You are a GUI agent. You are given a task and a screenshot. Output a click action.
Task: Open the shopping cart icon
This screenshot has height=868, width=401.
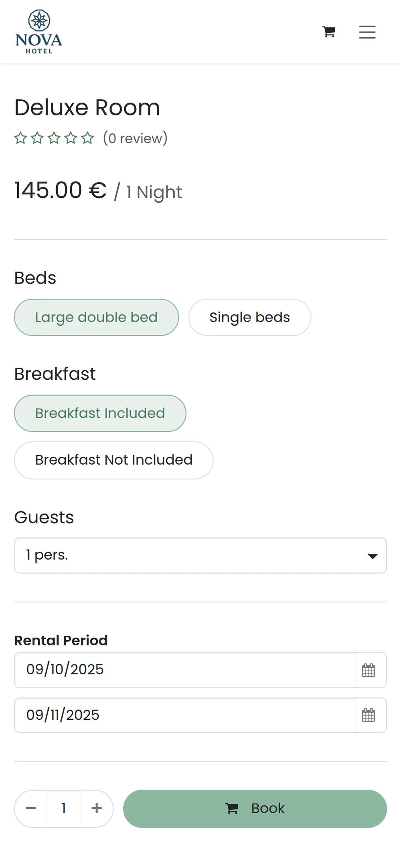(329, 32)
